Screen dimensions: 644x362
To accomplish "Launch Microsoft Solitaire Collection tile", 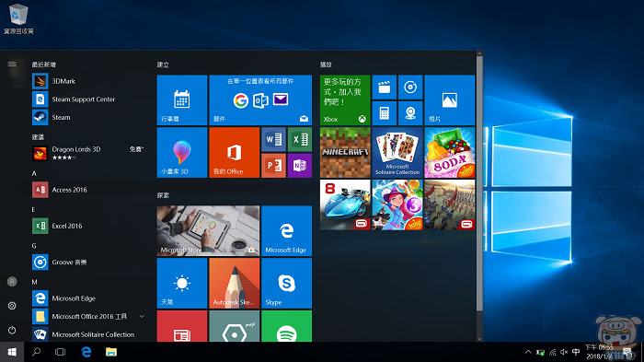I will [397, 152].
